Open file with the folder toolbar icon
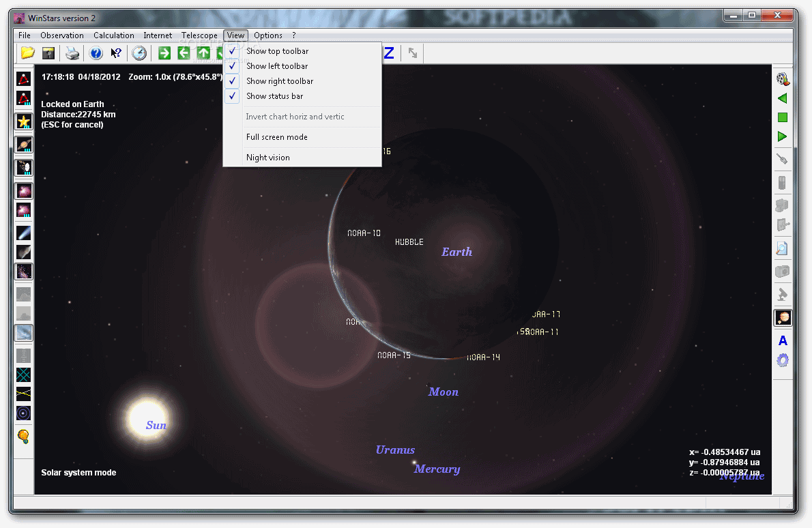The image size is (812, 528). pos(27,53)
